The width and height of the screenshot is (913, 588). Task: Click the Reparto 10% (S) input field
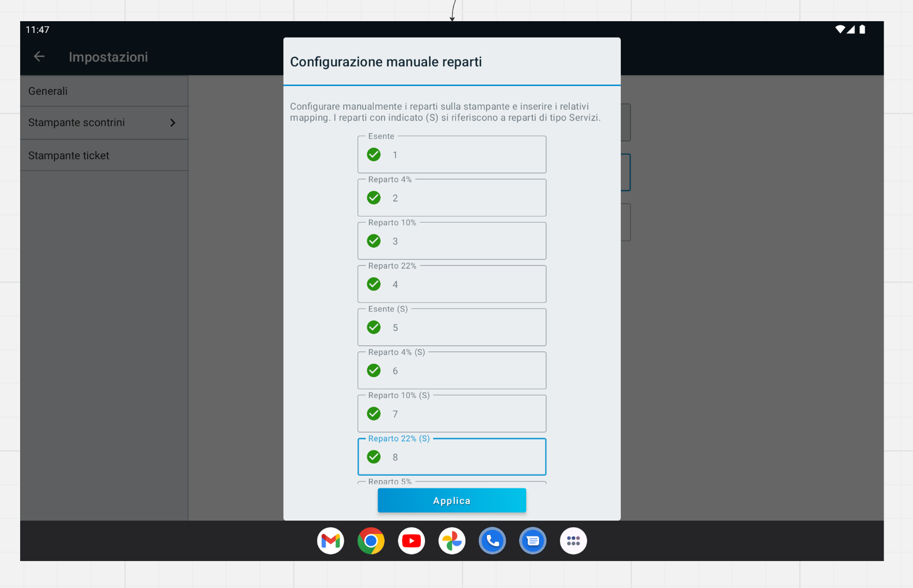(452, 414)
